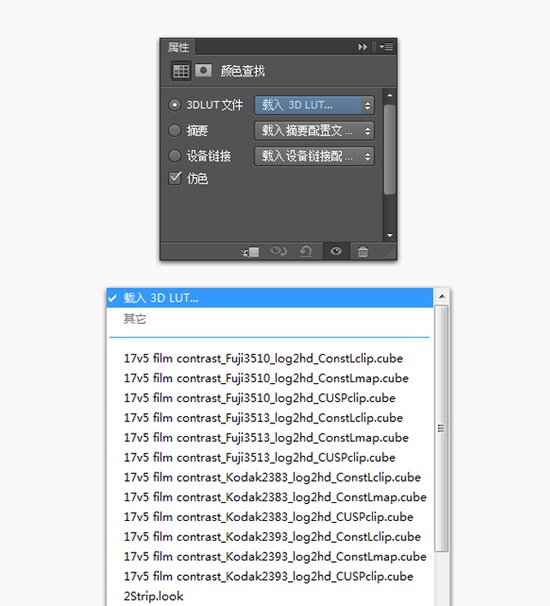This screenshot has height=606, width=550.
Task: Click the Color Lookup grid icon
Action: pyautogui.click(x=181, y=71)
